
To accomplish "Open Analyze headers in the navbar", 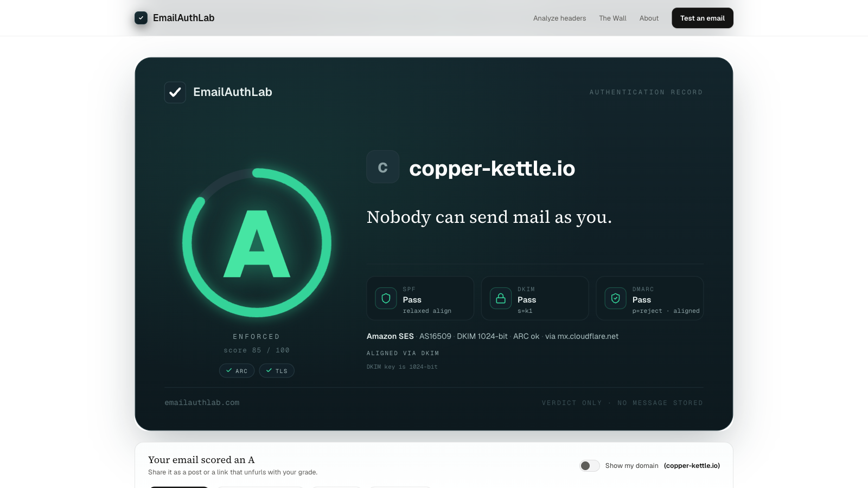I will (559, 18).
